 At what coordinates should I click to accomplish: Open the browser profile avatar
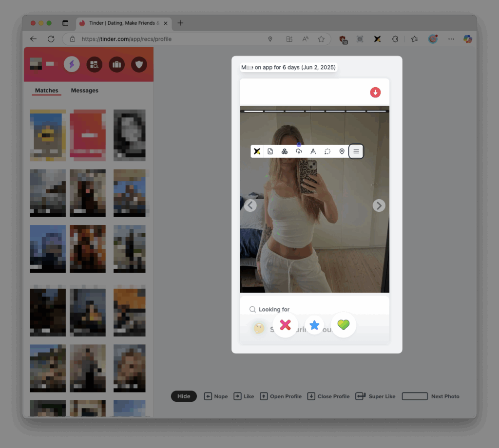[433, 39]
